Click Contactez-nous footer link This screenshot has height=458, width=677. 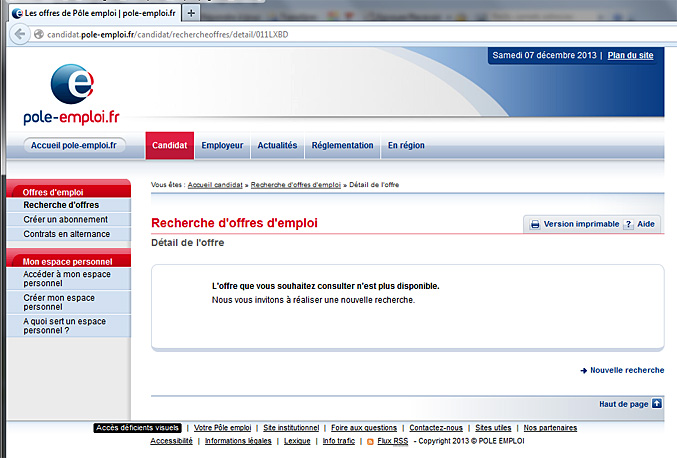tap(436, 428)
